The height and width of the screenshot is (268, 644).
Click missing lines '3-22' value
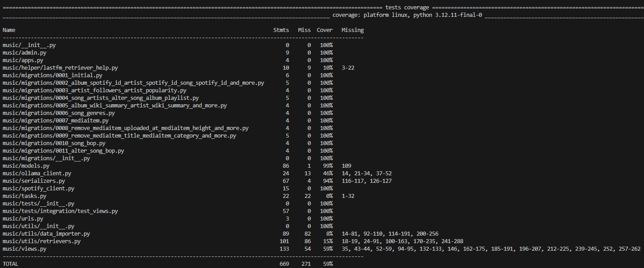coord(348,68)
